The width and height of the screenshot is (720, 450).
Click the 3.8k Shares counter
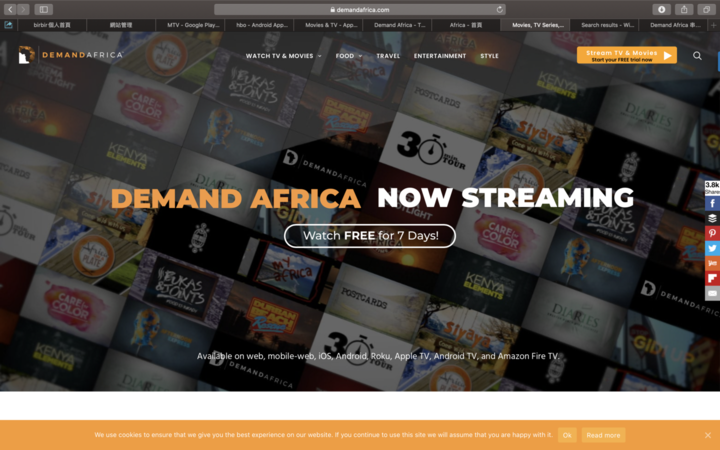pyautogui.click(x=712, y=188)
